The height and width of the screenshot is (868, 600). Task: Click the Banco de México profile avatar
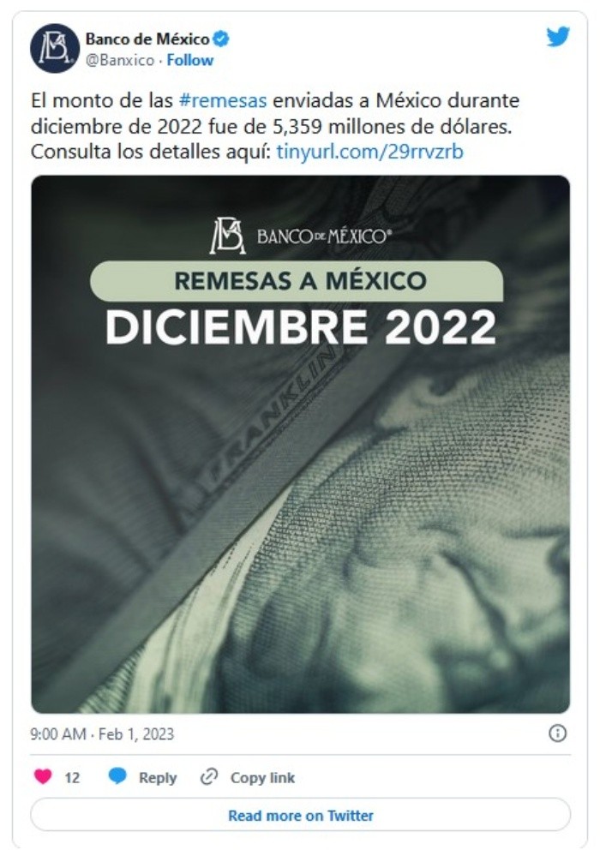click(x=55, y=48)
